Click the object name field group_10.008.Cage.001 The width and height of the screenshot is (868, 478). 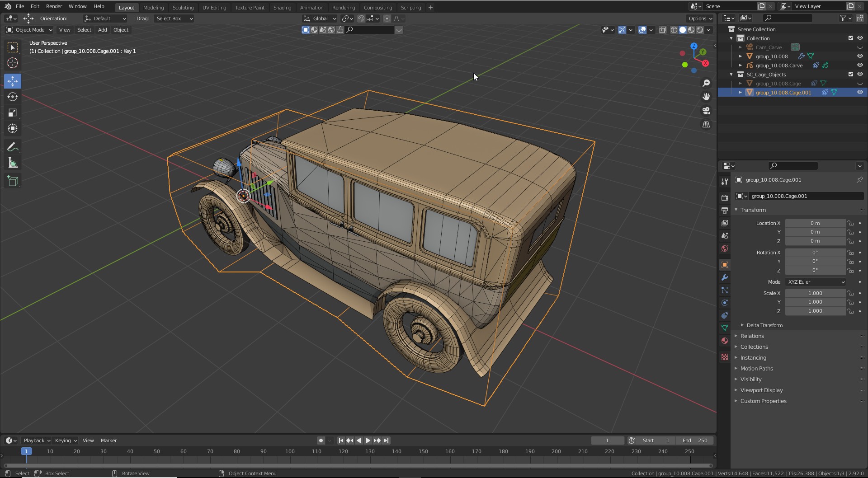[806, 196]
